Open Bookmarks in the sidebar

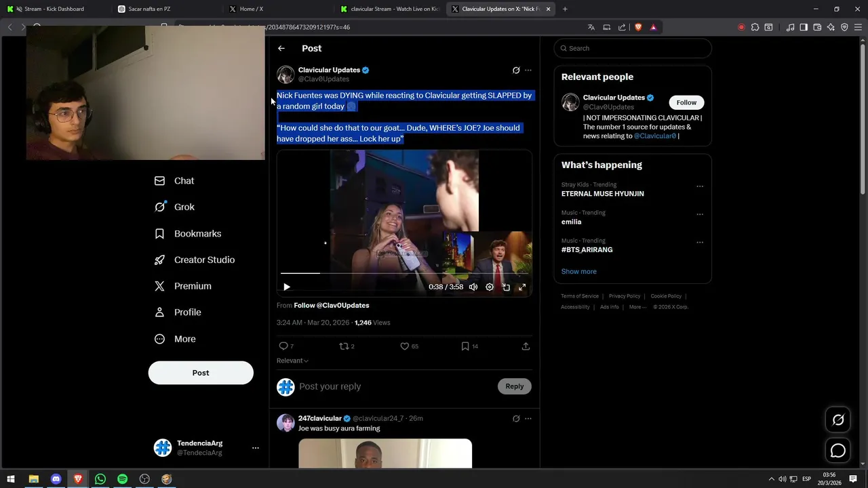click(x=188, y=233)
